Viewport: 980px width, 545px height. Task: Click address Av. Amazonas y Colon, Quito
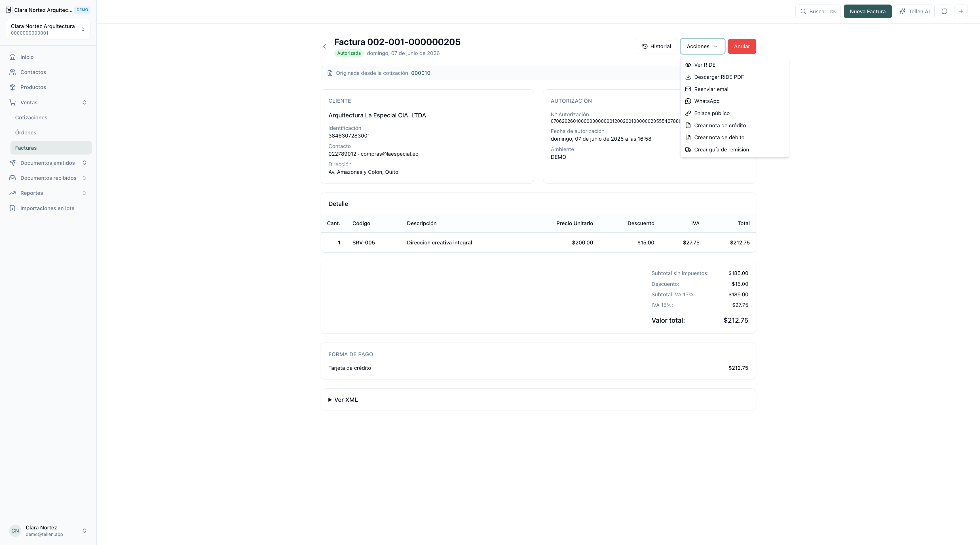pos(363,172)
